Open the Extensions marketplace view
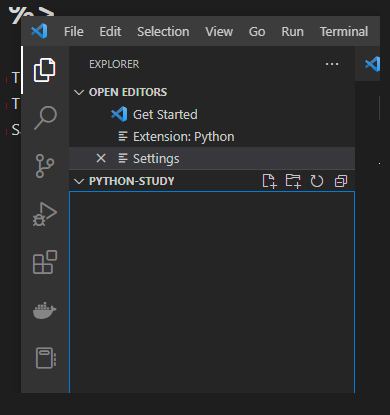 (x=45, y=262)
